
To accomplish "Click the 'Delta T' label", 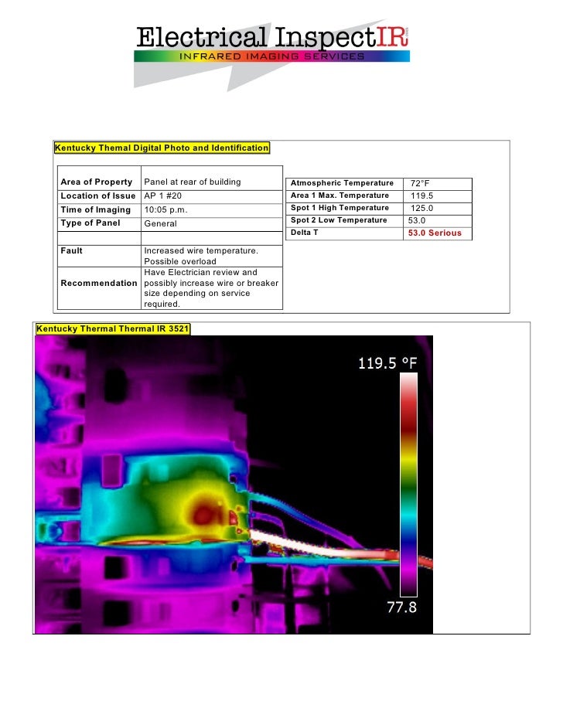I will pos(304,233).
